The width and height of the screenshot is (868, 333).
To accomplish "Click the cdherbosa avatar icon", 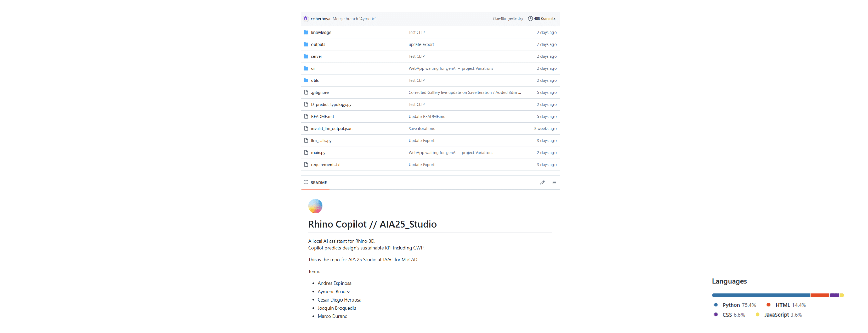I will [306, 18].
